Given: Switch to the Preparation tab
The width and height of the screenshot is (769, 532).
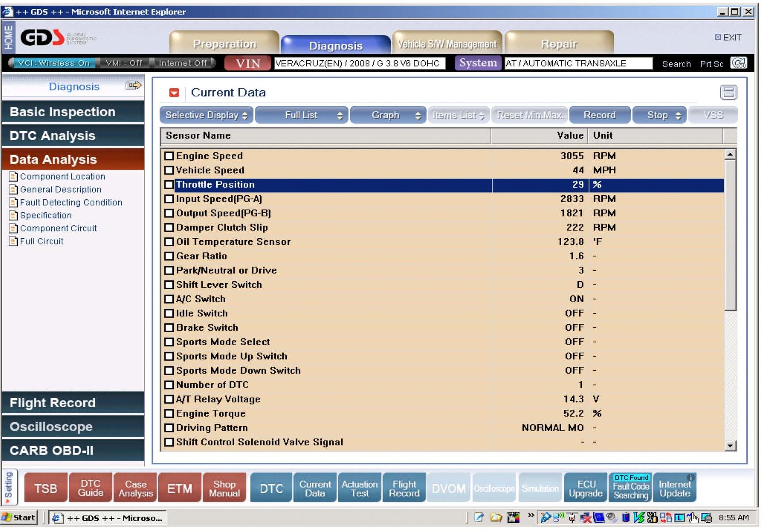Looking at the screenshot, I should pyautogui.click(x=224, y=44).
